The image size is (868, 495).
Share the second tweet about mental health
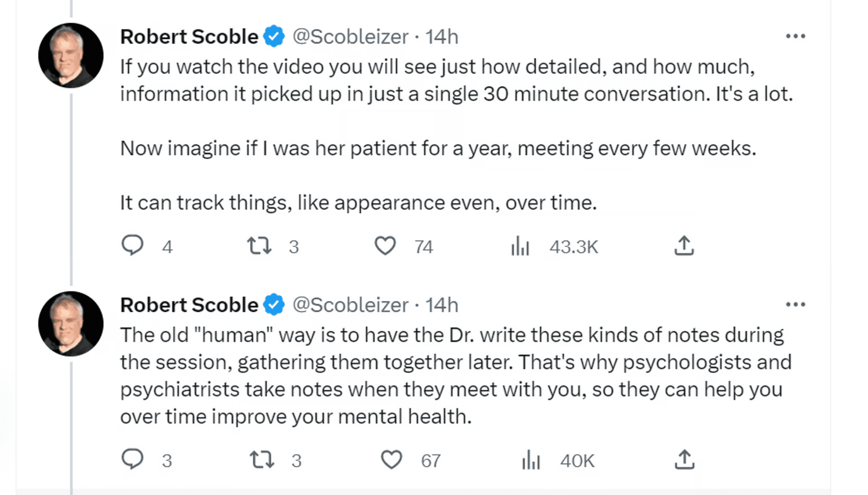(x=684, y=459)
